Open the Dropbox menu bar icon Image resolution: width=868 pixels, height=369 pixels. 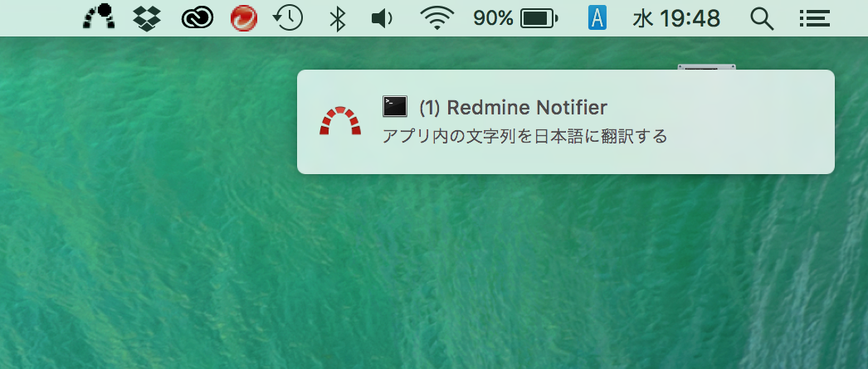[x=147, y=18]
